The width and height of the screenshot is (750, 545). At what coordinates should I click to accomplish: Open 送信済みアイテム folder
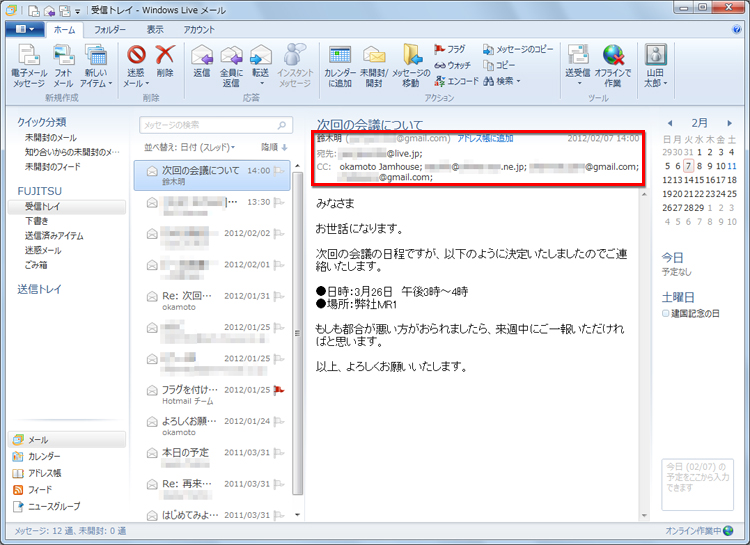54,236
